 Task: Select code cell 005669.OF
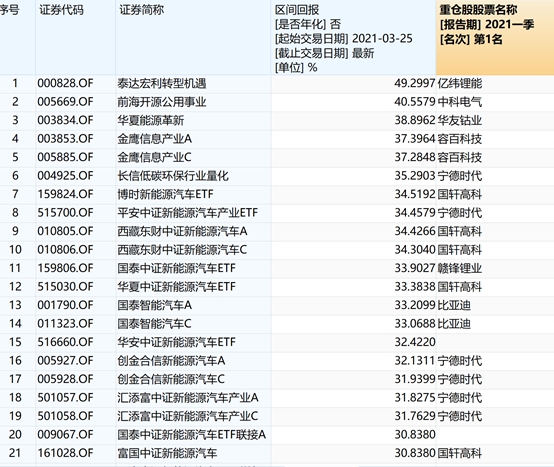pos(65,102)
